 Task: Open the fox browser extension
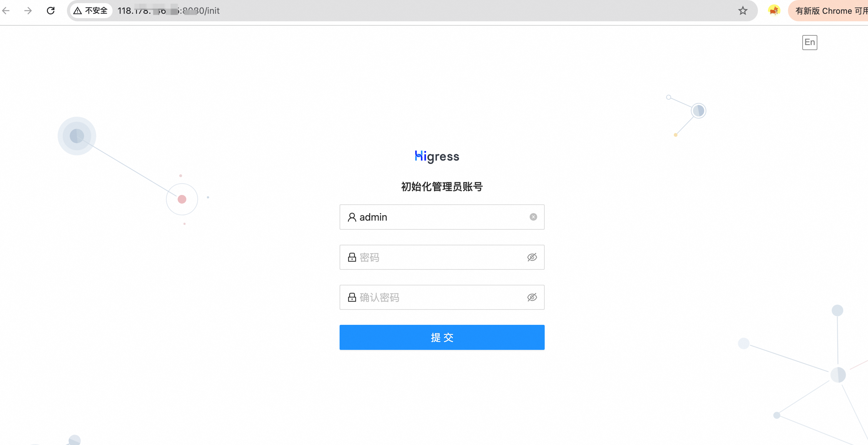pyautogui.click(x=774, y=10)
